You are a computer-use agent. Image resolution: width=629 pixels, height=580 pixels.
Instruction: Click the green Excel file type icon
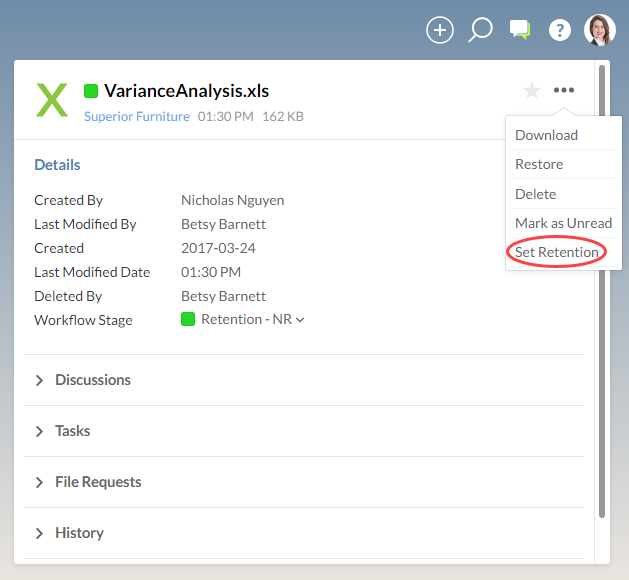[x=52, y=100]
